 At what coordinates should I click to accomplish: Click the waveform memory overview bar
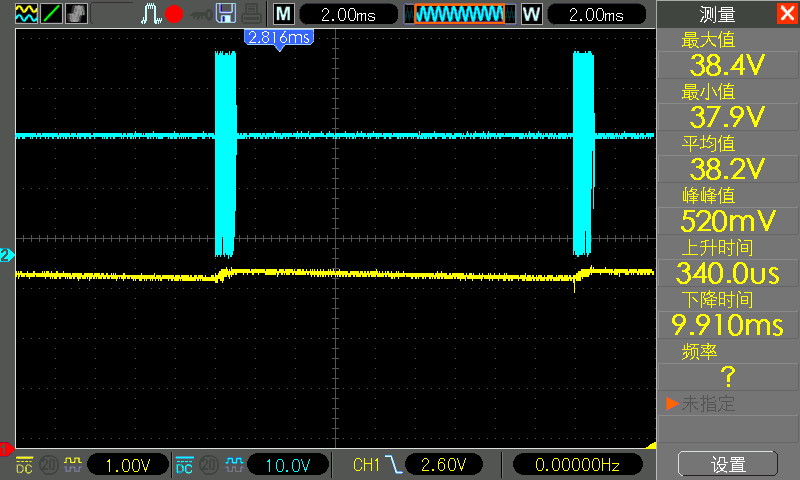click(x=460, y=14)
